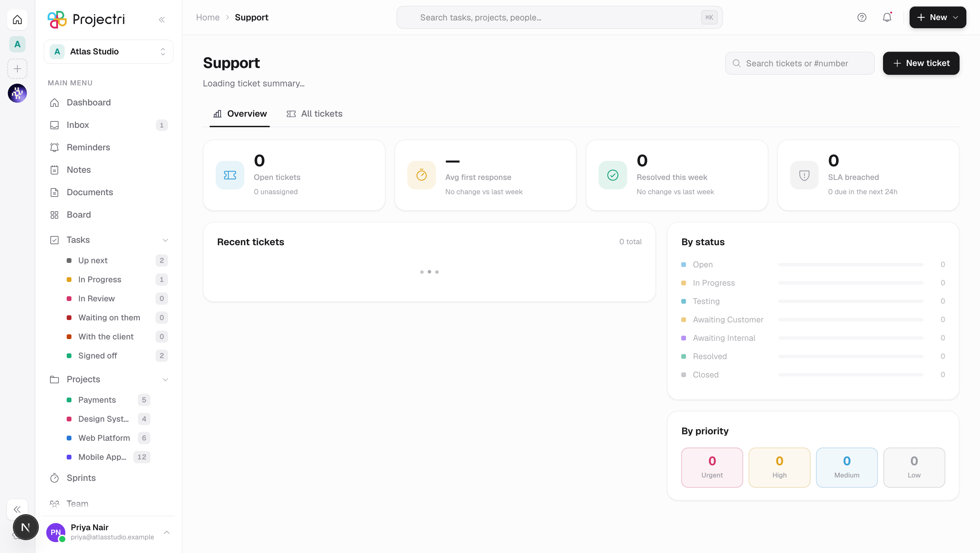Open Reminders from main menu

pyautogui.click(x=109, y=147)
